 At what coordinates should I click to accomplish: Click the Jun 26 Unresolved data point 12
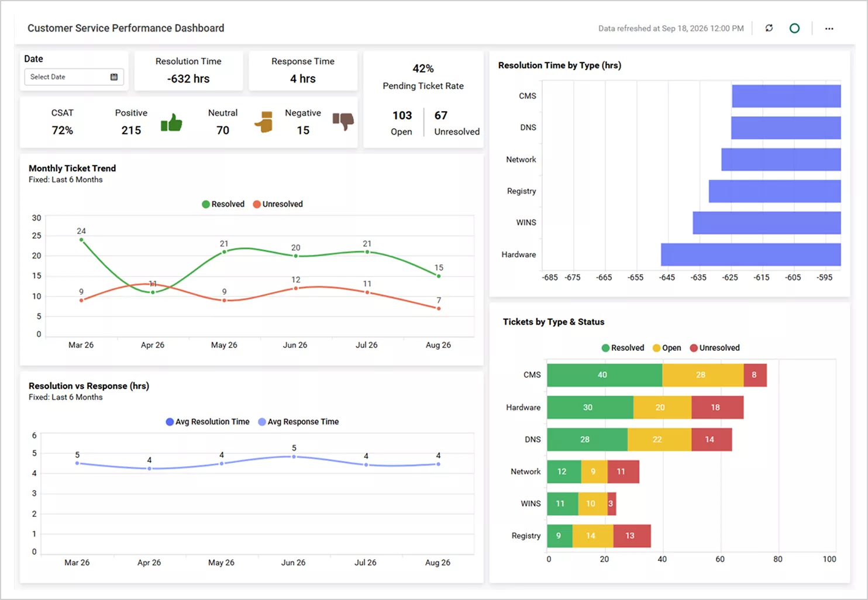click(296, 288)
